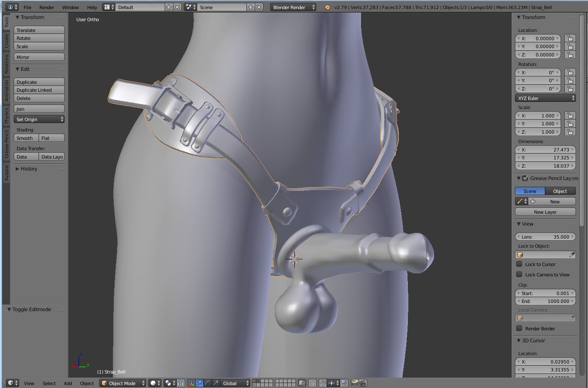Click the Blender logo icon in header
The image size is (588, 388).
point(327,7)
